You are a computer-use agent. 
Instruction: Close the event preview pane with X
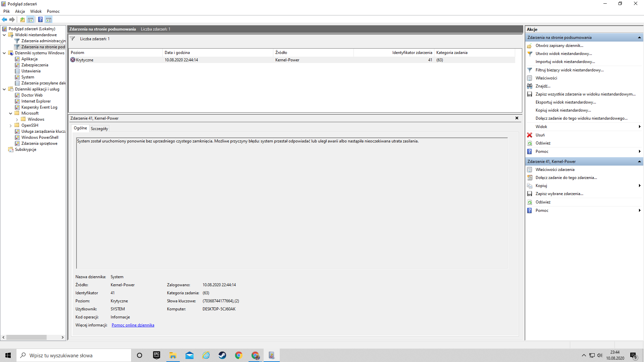click(517, 118)
